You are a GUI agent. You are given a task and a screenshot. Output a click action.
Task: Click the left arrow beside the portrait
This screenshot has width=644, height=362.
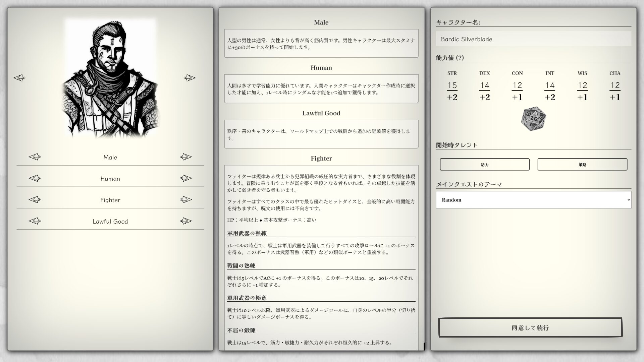(19, 78)
